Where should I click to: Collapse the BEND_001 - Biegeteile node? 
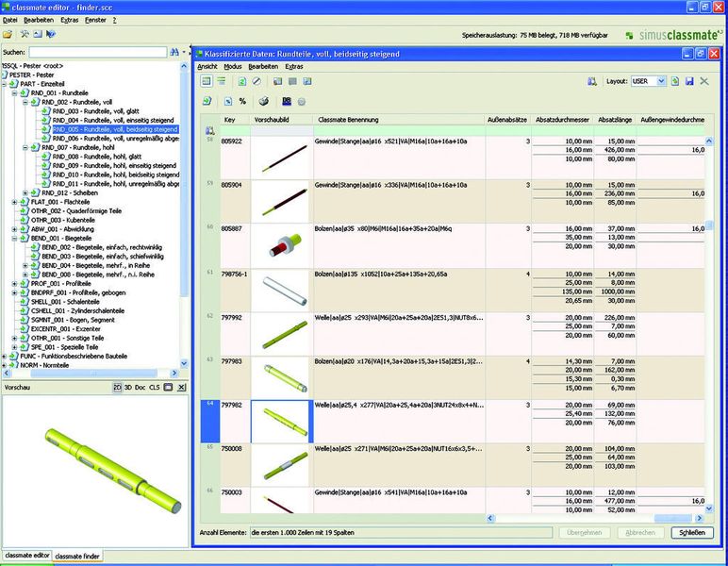(15, 239)
